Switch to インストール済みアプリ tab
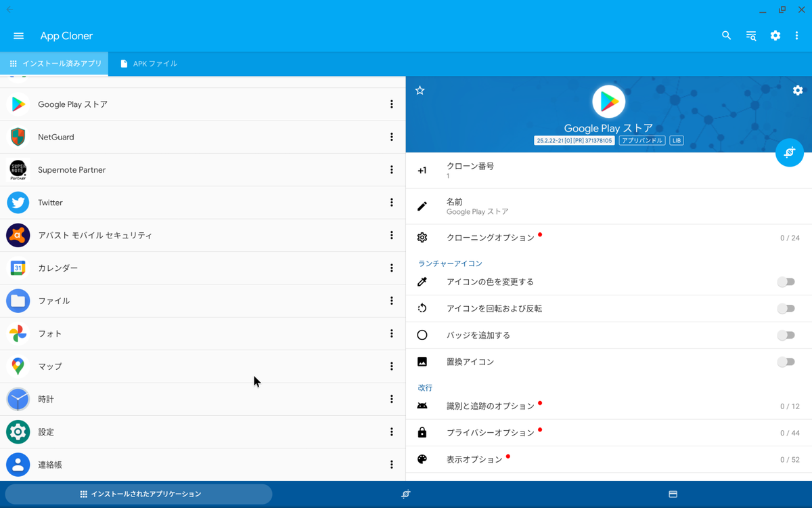Viewport: 812px width, 508px height. click(x=54, y=64)
